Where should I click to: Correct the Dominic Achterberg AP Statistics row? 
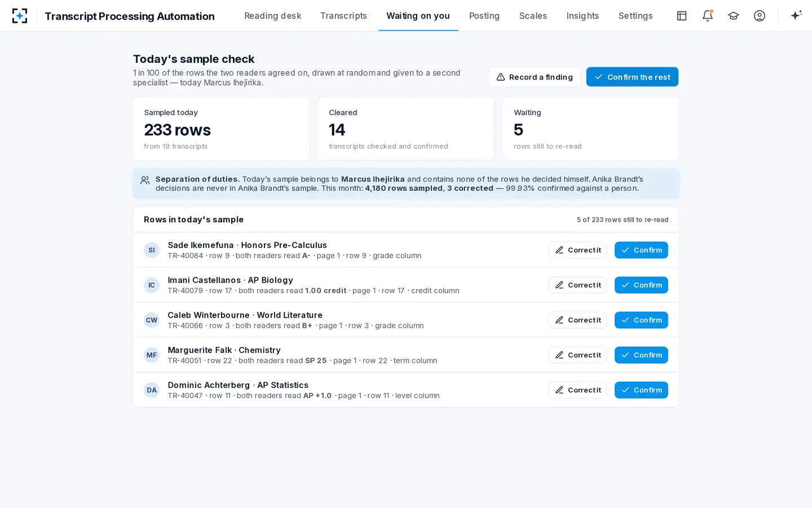577,390
